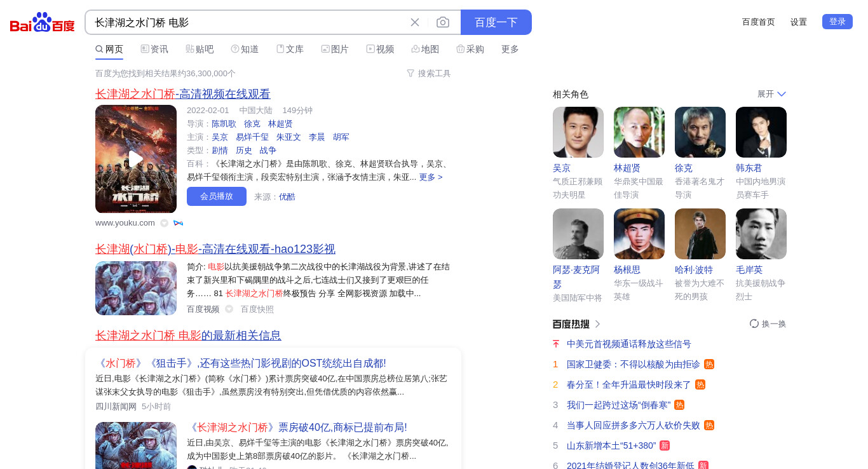Expand related characters with 展开
Screen dimensions: 868x469
click(771, 94)
